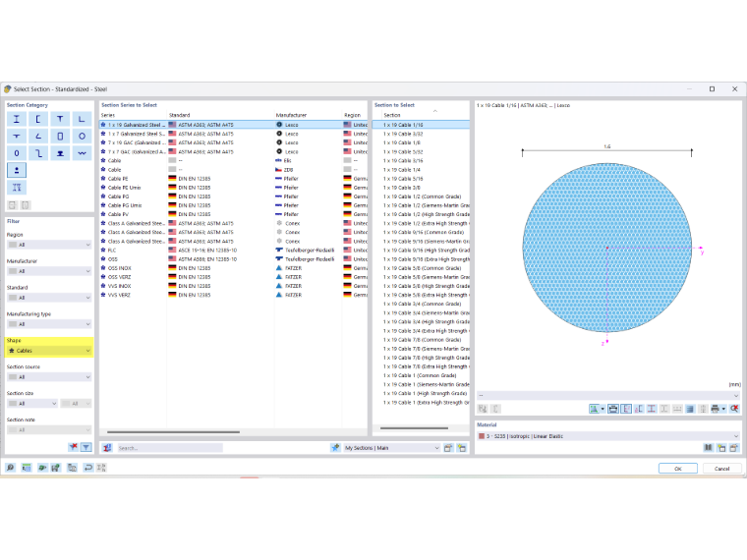Open the Shape dropdown showing Cables
This screenshot has width=747, height=560.
49,351
